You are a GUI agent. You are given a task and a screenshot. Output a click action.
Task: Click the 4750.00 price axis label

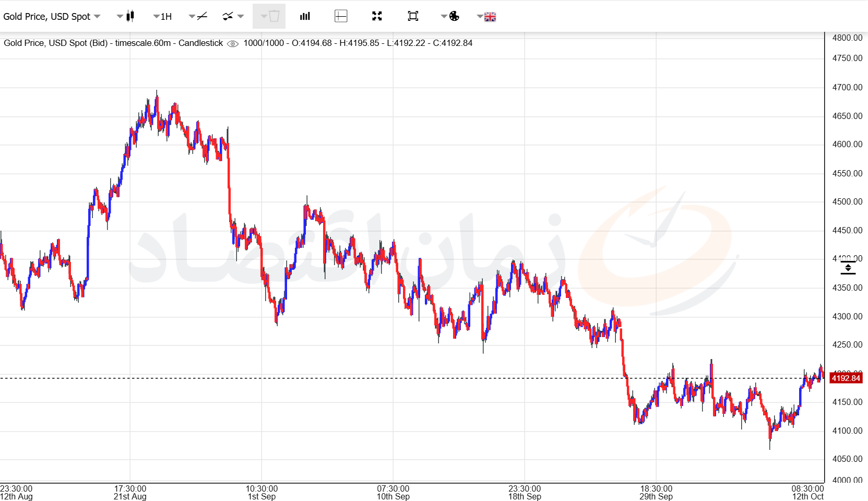coord(847,58)
